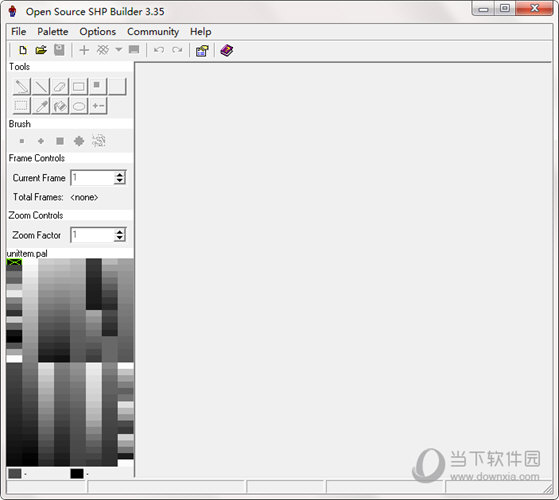This screenshot has width=559, height=500.
Task: Increase Current Frame with up arrow
Action: pos(120,175)
